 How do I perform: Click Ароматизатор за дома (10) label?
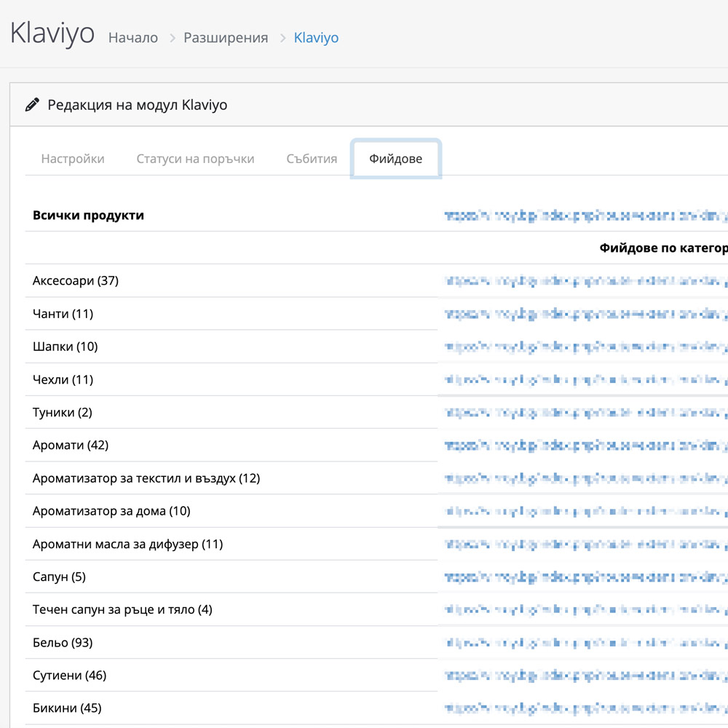pyautogui.click(x=111, y=511)
